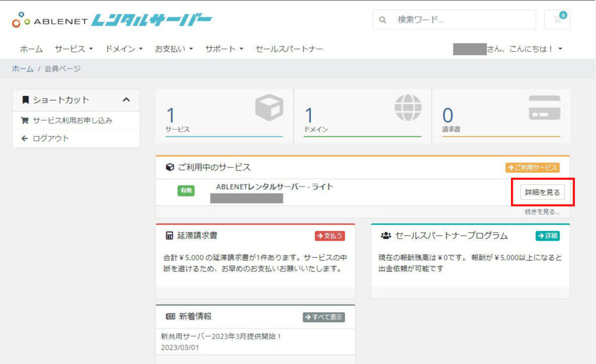Click the 詳細を見る button
Image resolution: width=596 pixels, height=364 pixels.
tap(542, 192)
